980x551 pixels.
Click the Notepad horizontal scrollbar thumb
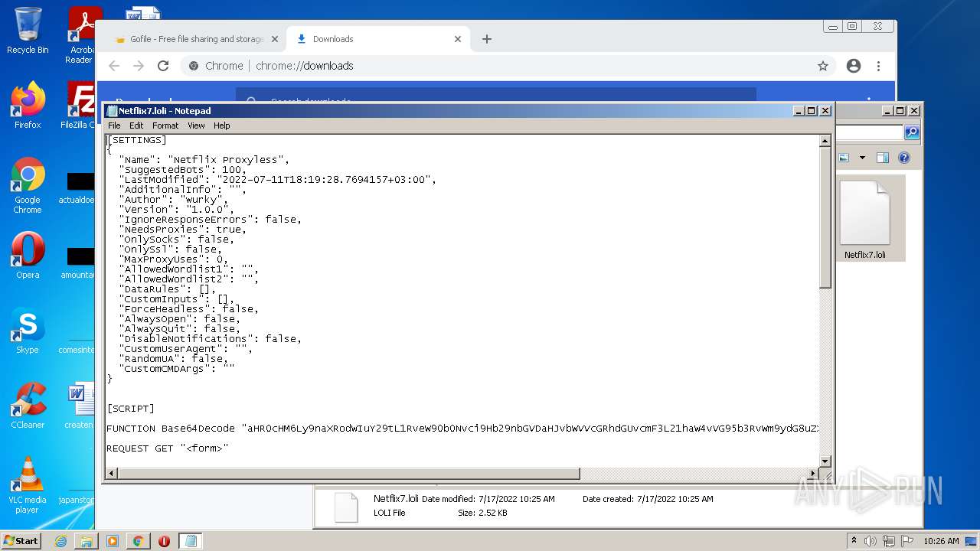pos(348,474)
